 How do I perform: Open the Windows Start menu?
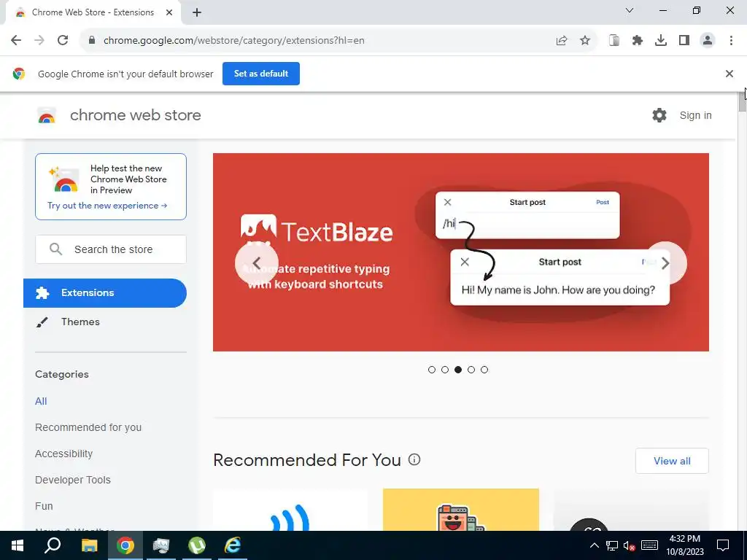[18, 545]
